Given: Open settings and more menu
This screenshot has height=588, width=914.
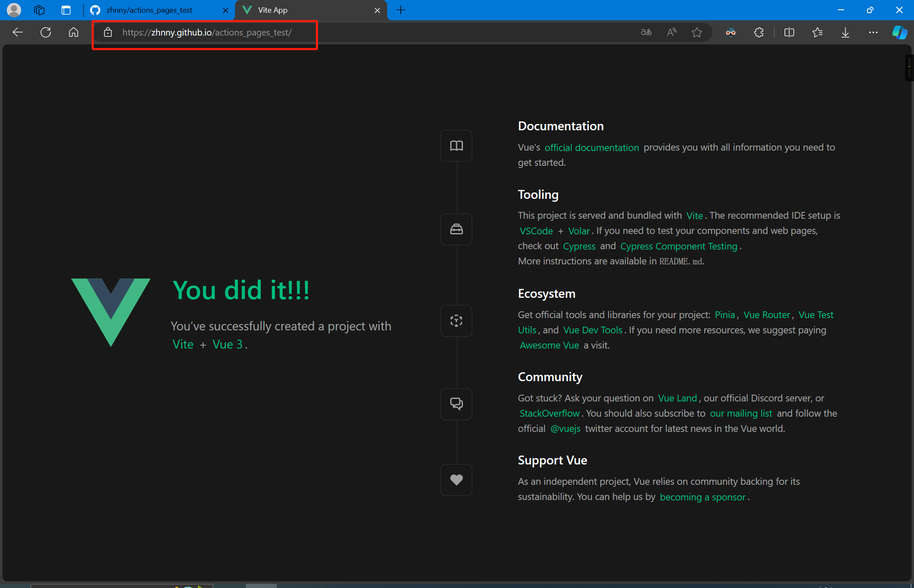Looking at the screenshot, I should tap(873, 33).
